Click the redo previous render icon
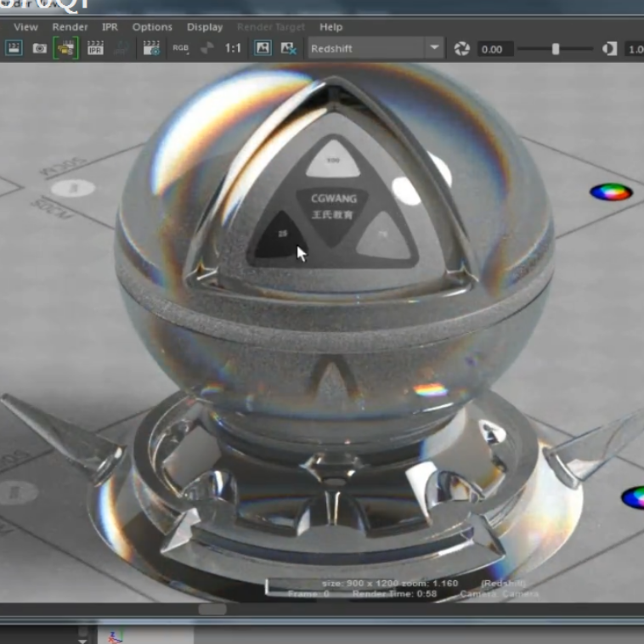Screen dimensions: 644x644 click(x=14, y=48)
